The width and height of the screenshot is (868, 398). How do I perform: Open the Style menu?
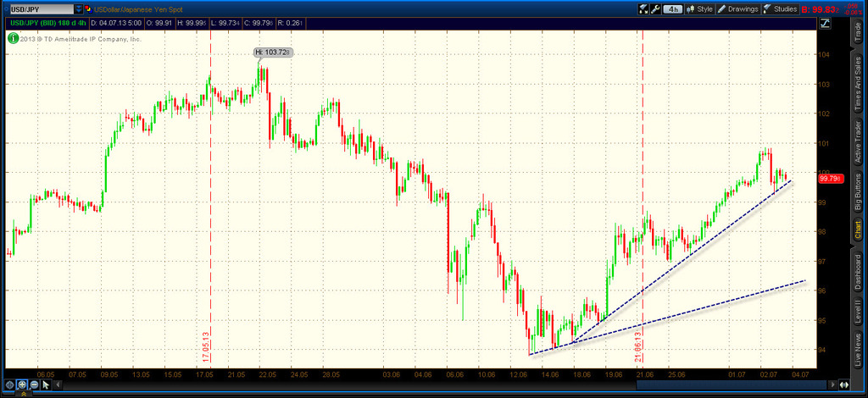(x=699, y=8)
